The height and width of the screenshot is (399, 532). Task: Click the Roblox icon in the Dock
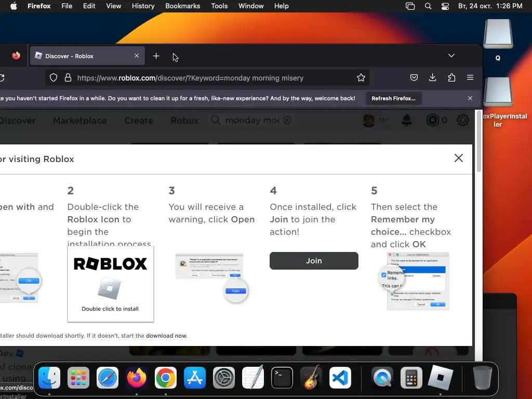tap(441, 378)
